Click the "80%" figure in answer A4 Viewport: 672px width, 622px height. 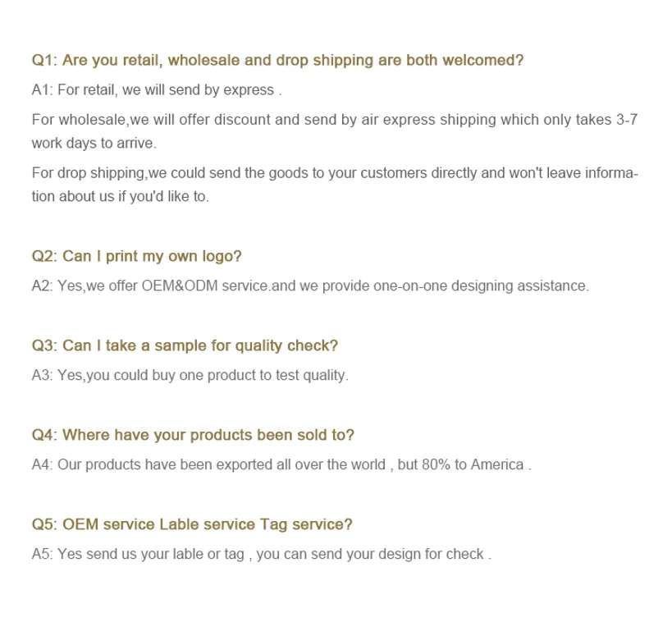pyautogui.click(x=436, y=464)
